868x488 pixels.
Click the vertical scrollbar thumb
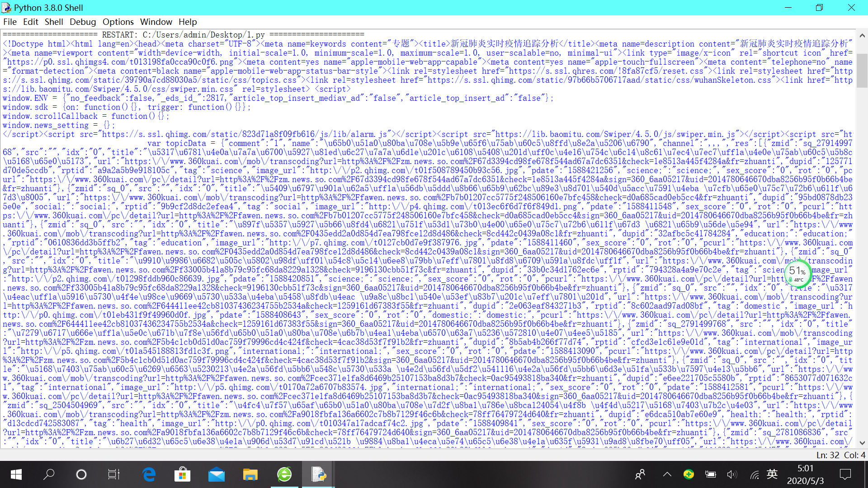coord(862,70)
